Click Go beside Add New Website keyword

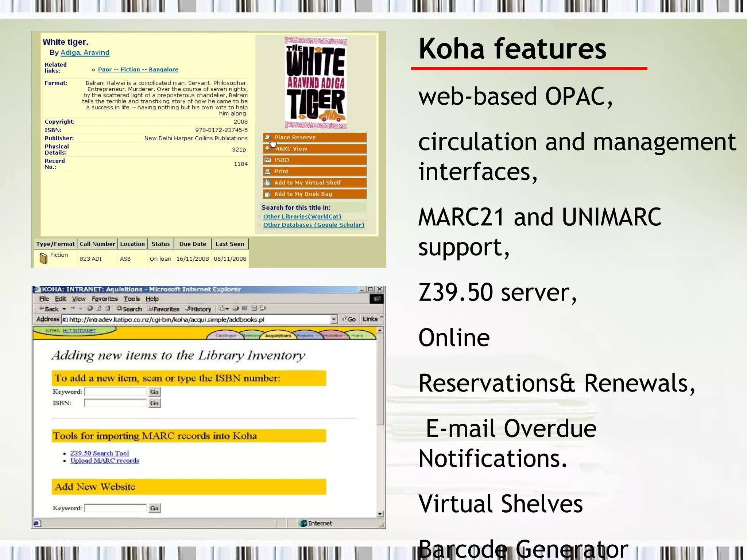154,508
